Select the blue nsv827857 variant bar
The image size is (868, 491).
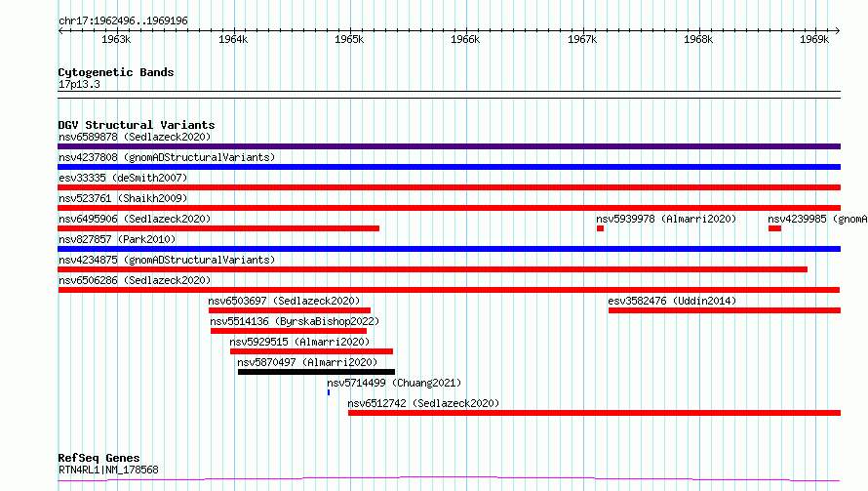coord(449,249)
